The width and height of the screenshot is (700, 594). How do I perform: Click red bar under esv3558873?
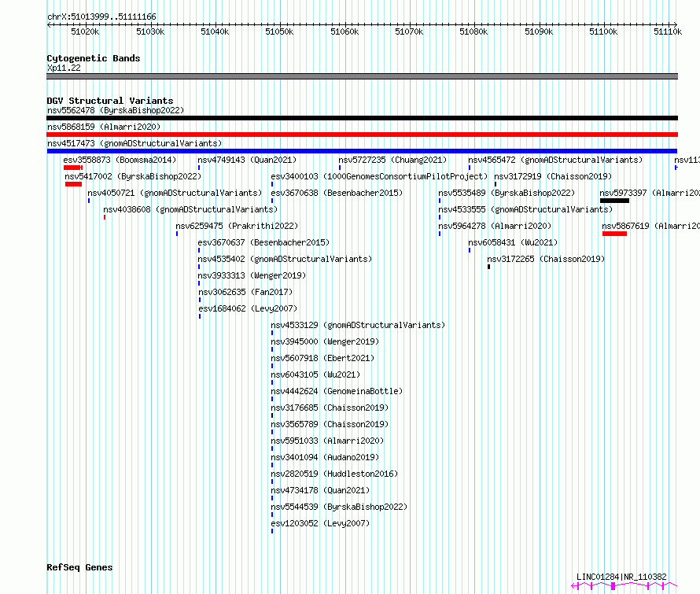73,168
